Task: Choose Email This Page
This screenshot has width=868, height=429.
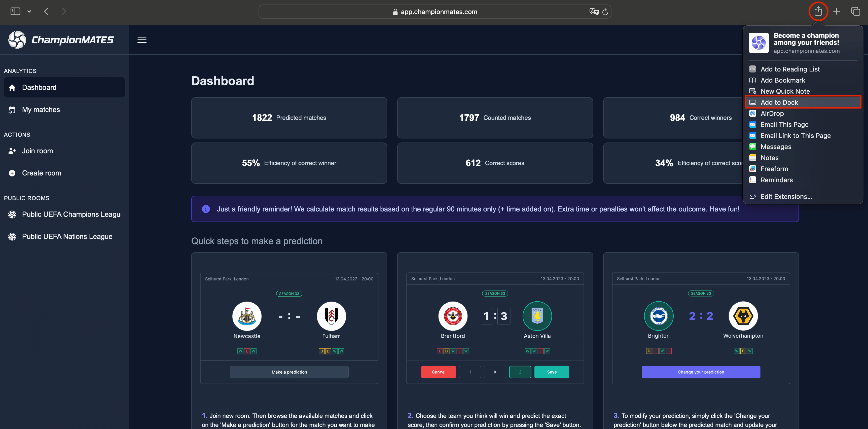Action: pyautogui.click(x=803, y=125)
